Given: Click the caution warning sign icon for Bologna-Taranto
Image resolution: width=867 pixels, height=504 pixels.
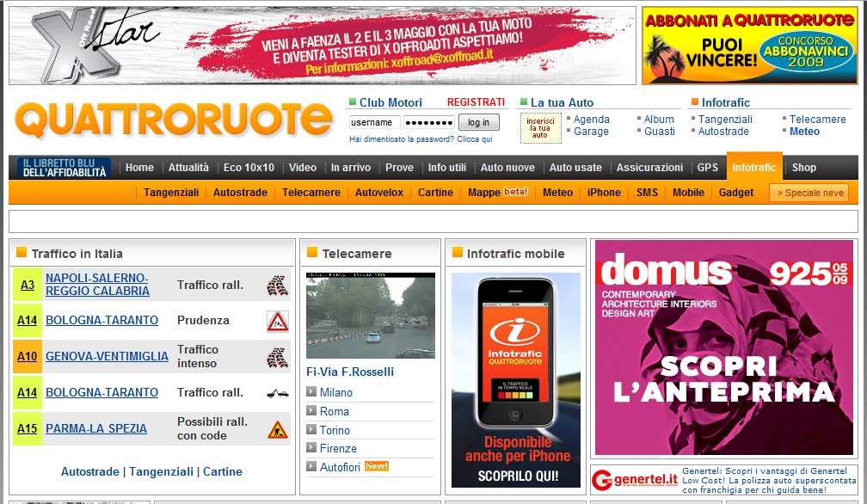Looking at the screenshot, I should pos(276,321).
